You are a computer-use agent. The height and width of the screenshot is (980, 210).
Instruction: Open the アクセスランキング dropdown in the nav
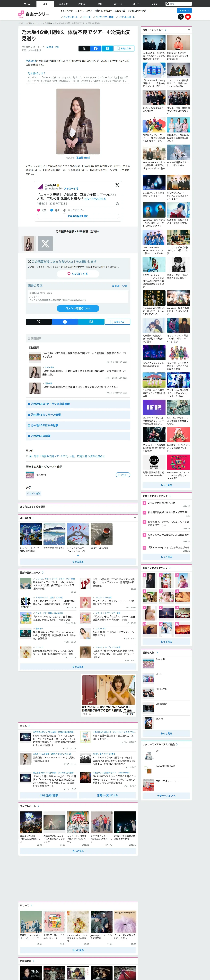pos(138,11)
